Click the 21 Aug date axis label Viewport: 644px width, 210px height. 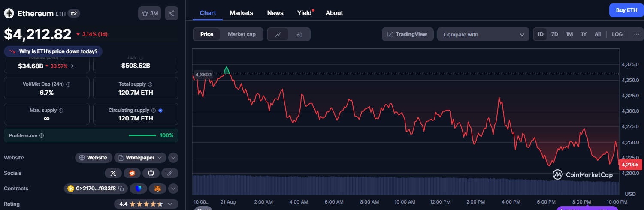click(x=228, y=202)
